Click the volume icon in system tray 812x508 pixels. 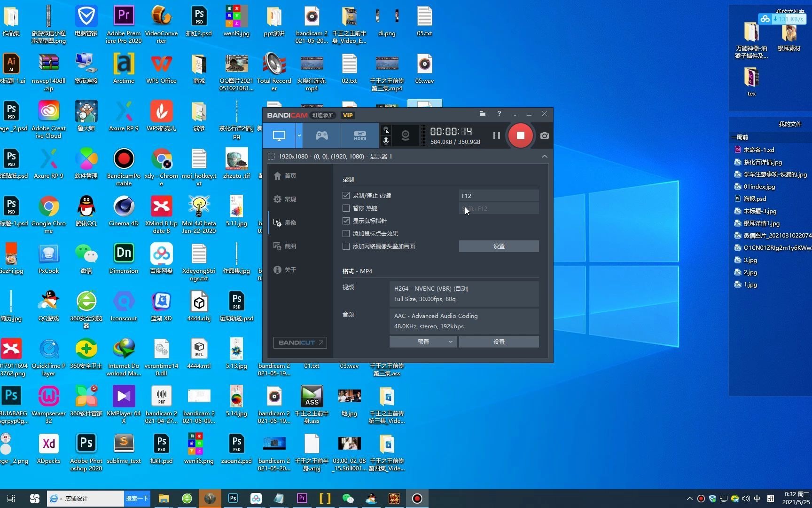[x=746, y=499]
